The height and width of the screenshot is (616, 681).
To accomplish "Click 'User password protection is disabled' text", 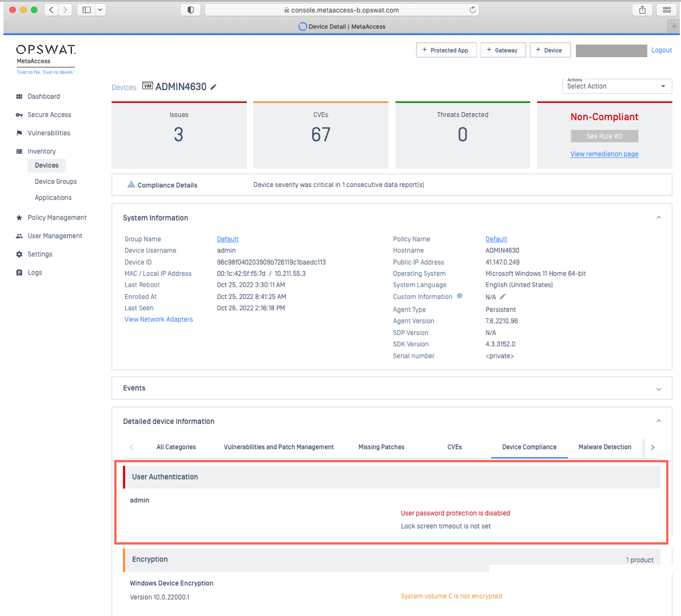I will coord(455,513).
